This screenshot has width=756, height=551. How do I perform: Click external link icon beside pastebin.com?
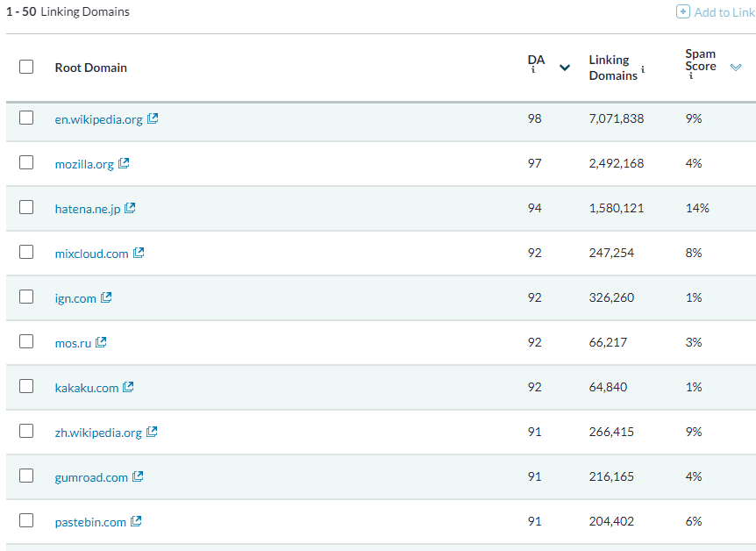[136, 521]
